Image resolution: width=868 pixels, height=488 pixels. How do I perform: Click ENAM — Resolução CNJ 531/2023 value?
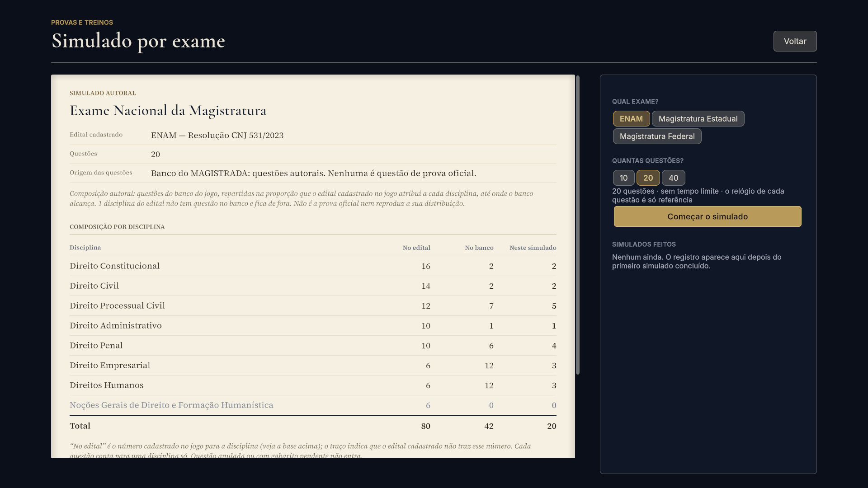tap(217, 136)
